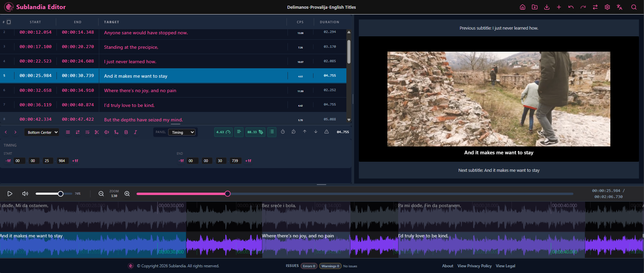Click the merge branch icon
The image size is (644, 273).
(116, 132)
